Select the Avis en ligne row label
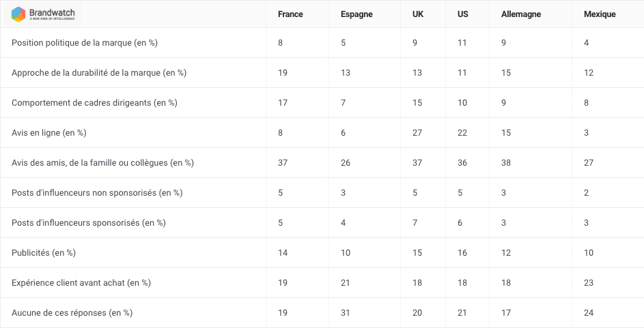This screenshot has width=644, height=328. 49,133
